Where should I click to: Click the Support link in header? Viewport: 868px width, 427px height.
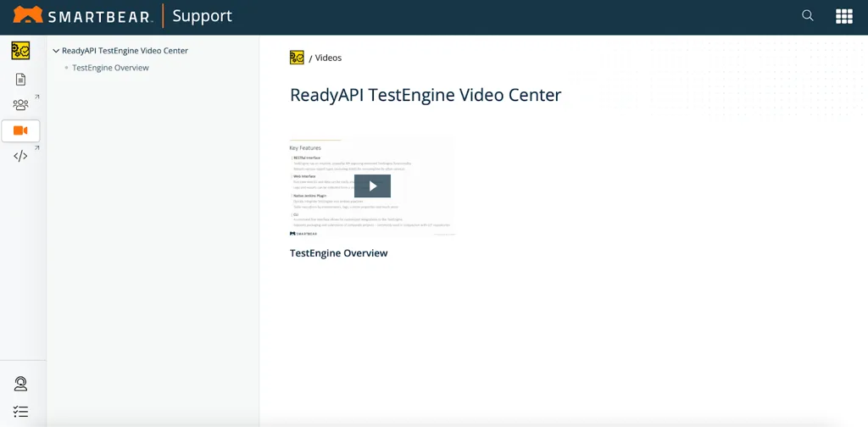tap(202, 16)
